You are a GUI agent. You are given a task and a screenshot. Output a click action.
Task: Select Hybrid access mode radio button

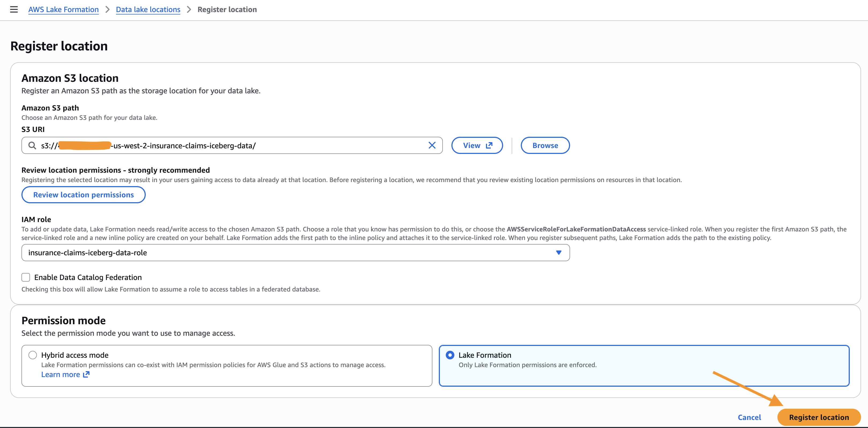[33, 355]
